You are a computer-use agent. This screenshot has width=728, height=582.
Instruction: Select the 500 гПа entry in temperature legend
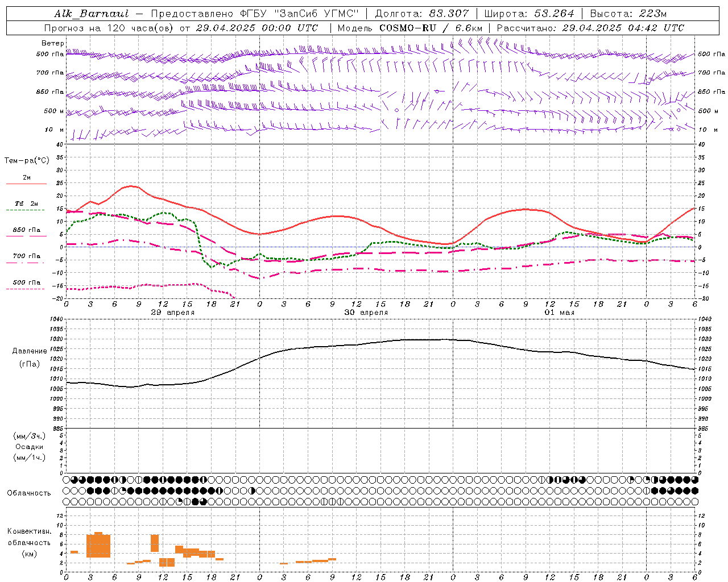(27, 282)
